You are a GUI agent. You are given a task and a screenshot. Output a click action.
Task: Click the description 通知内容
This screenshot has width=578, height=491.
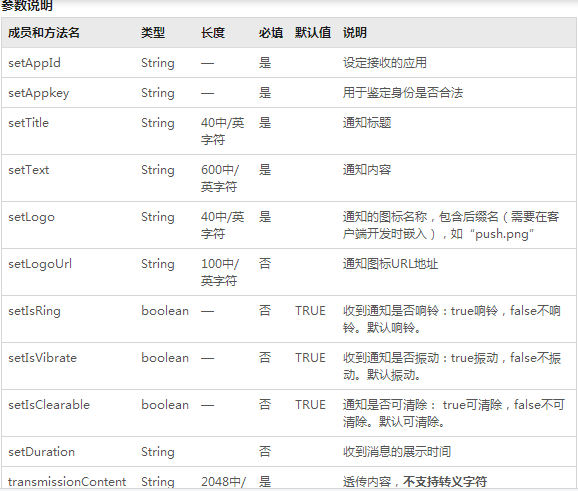pyautogui.click(x=367, y=170)
